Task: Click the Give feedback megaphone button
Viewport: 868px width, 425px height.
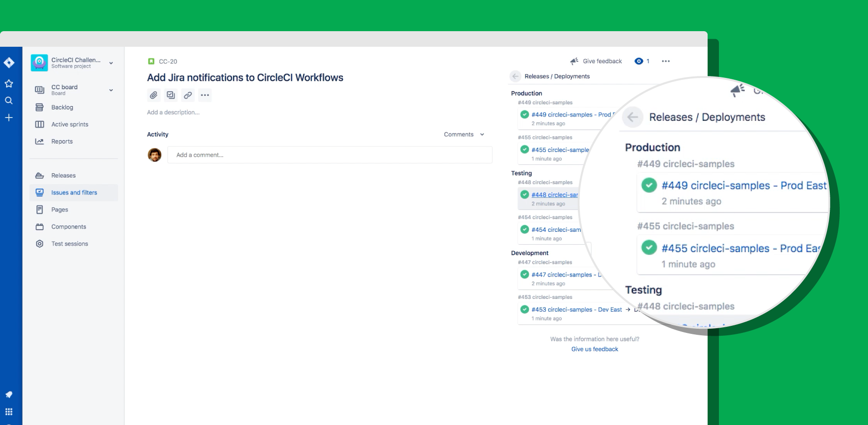Action: tap(596, 61)
